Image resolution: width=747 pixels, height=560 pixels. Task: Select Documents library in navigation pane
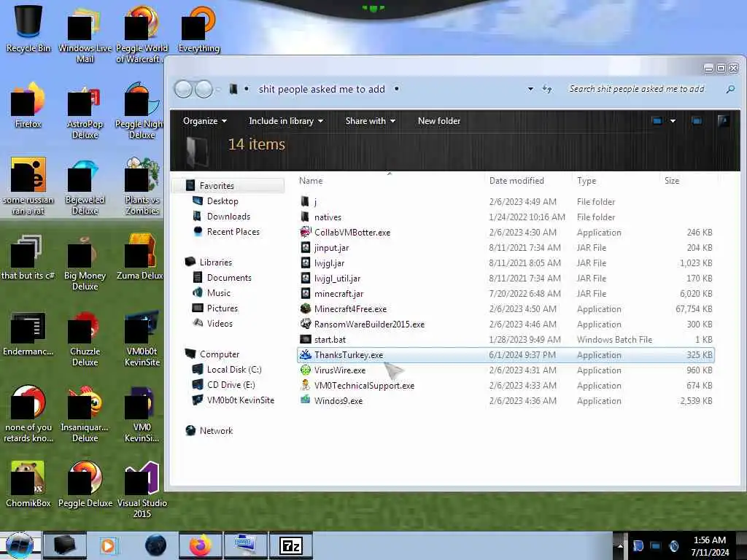(x=228, y=277)
